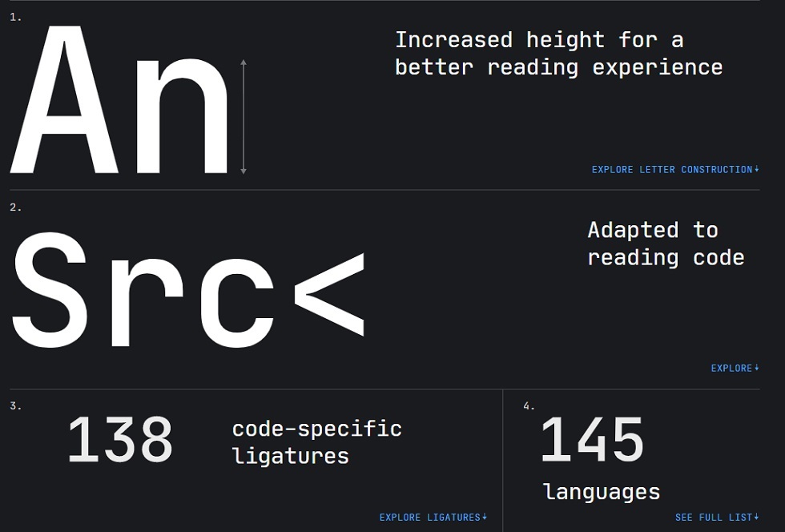Click the large Src< code sample
Viewport: 785px width, 532px height.
(x=188, y=290)
